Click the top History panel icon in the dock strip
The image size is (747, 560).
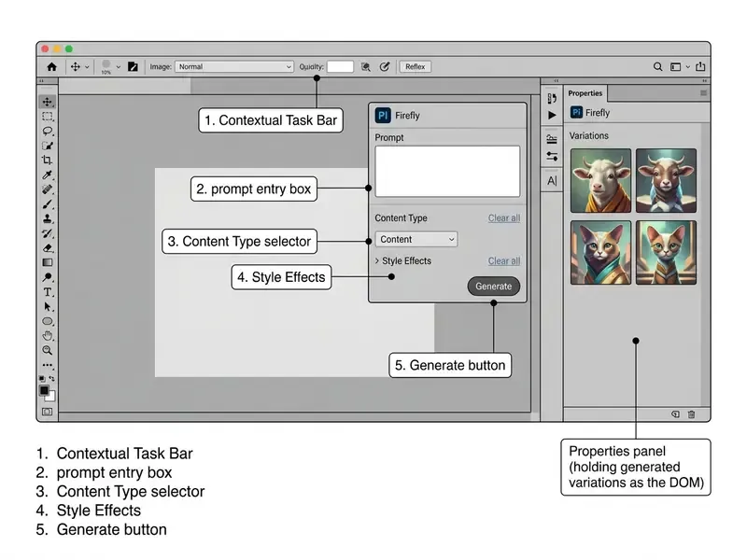552,99
